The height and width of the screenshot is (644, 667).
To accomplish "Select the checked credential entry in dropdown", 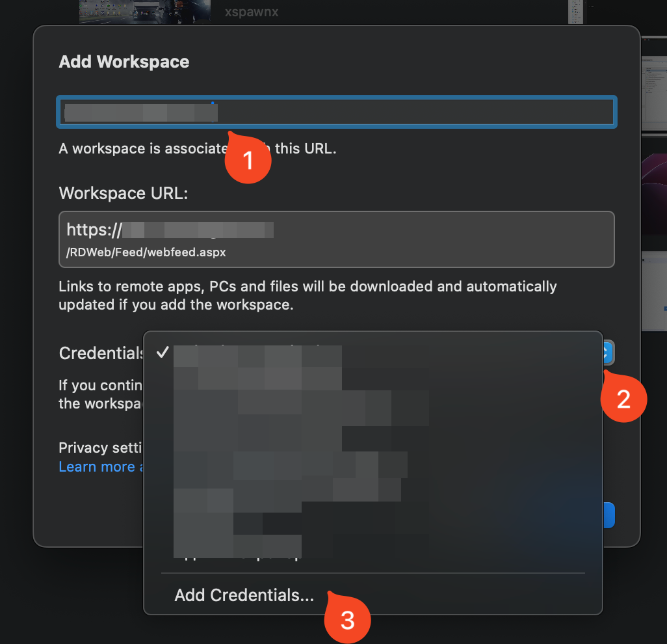I will [x=257, y=354].
